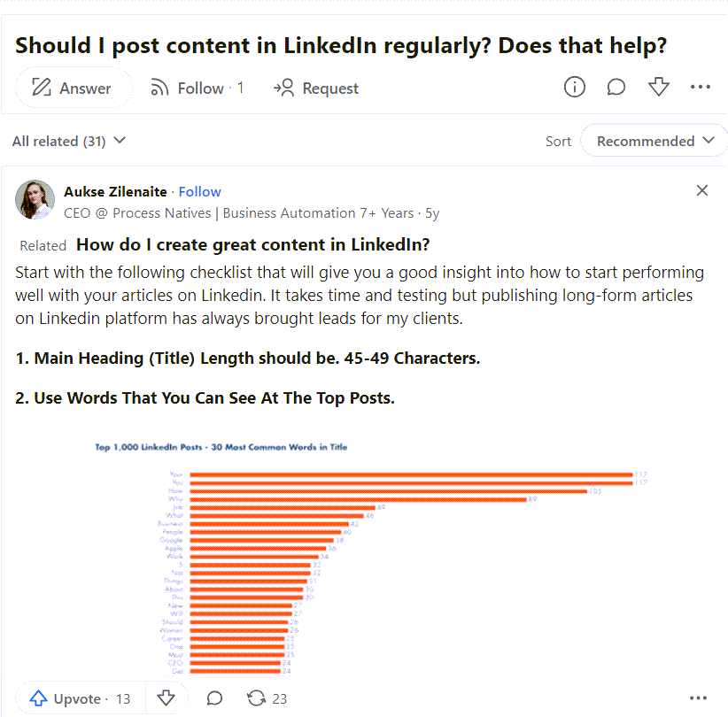Open the Recommended sort dropdown
The height and width of the screenshot is (717, 728).
click(x=647, y=140)
